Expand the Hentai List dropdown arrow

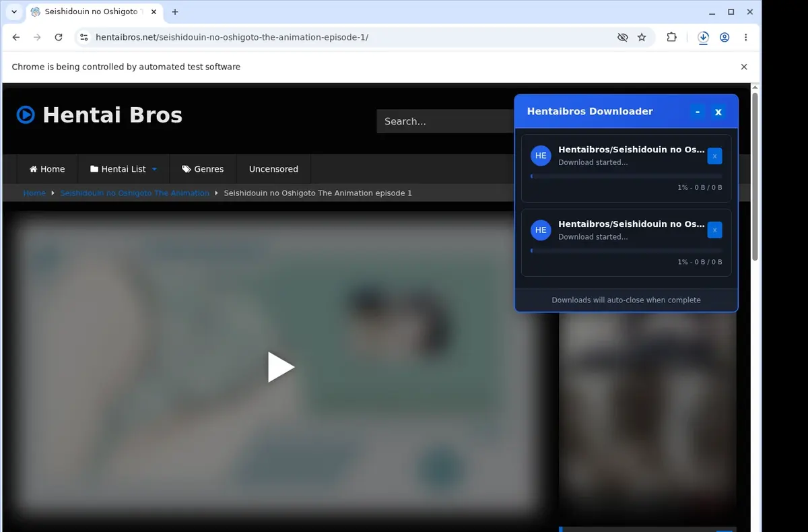[x=154, y=170]
